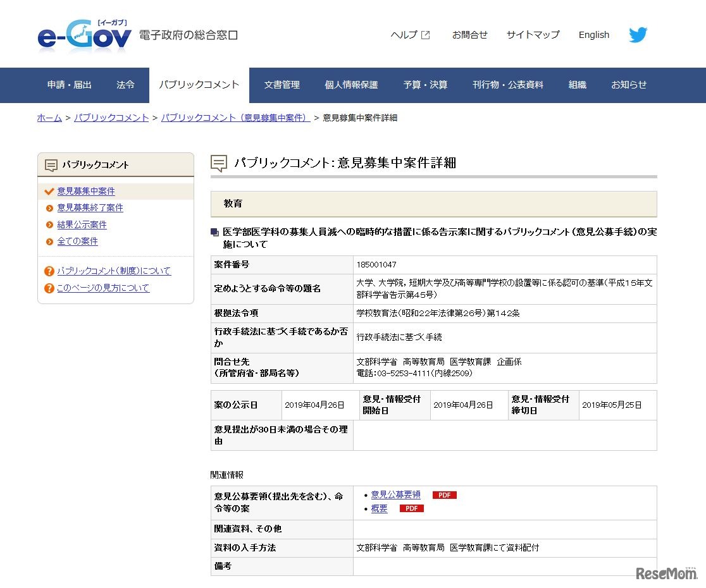
Task: Click the question icon beside このページの見方について
Action: pyautogui.click(x=49, y=288)
